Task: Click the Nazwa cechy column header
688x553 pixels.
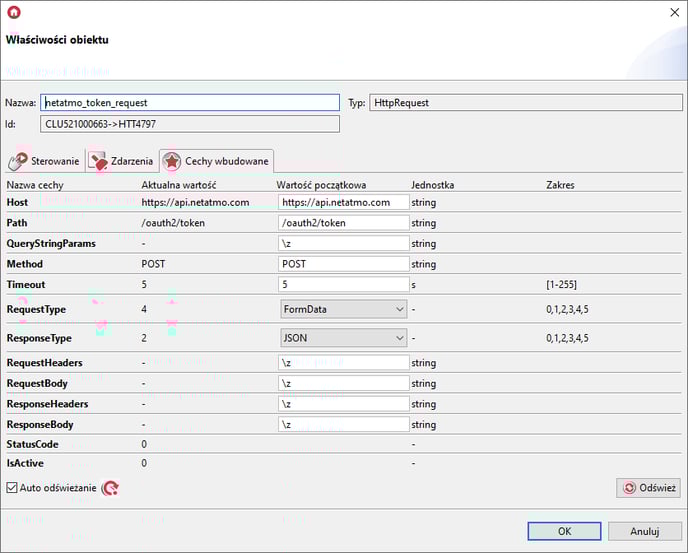Action: [35, 185]
